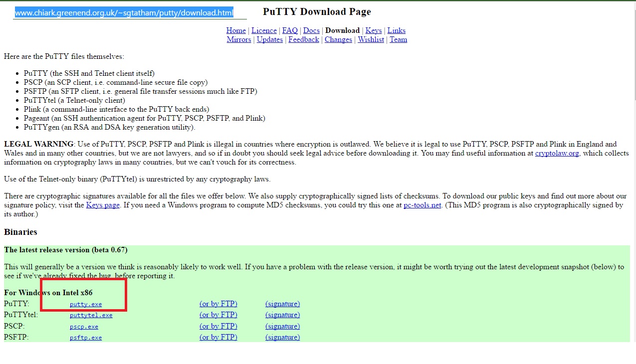The width and height of the screenshot is (636, 364).
Task: Click the 'PuTTYtel:' row label
Action: [x=21, y=315]
